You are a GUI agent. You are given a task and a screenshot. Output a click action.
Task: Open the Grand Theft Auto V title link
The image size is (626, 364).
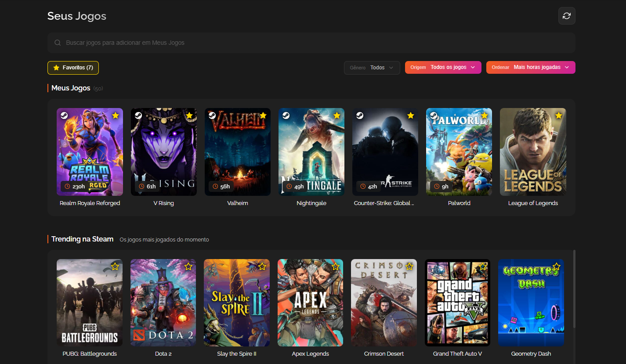pyautogui.click(x=457, y=354)
